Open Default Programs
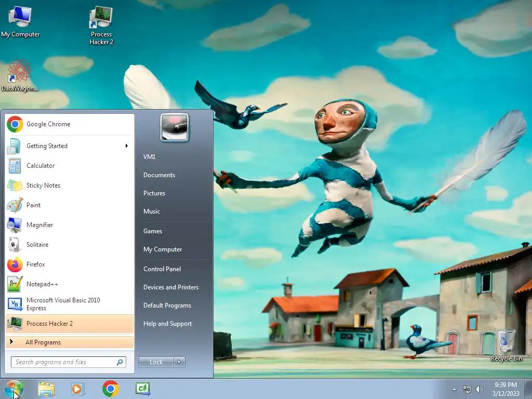 [x=167, y=305]
